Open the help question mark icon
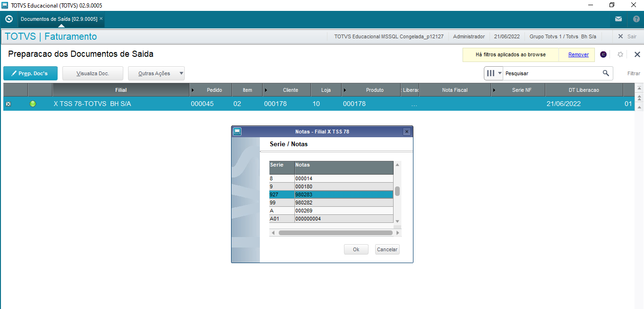 click(636, 19)
